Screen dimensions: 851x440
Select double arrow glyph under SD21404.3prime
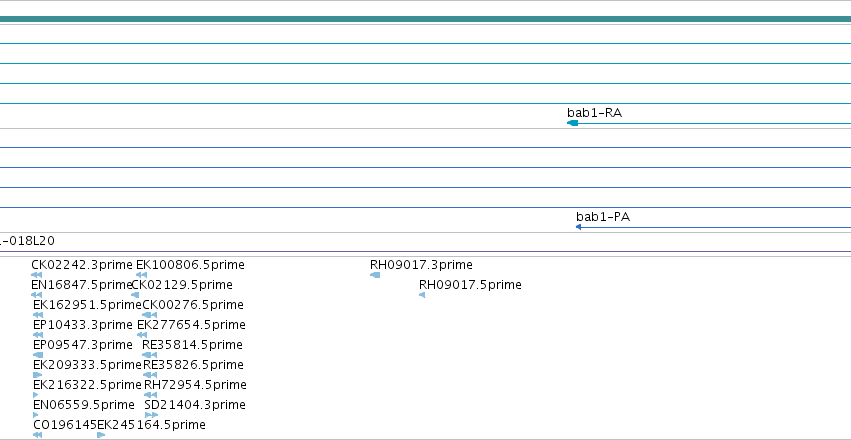pyautogui.click(x=151, y=415)
